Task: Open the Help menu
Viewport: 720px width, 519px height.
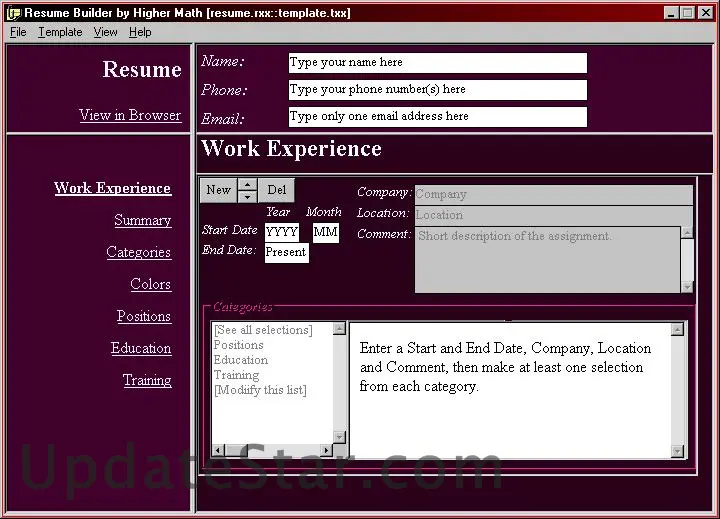Action: click(140, 32)
